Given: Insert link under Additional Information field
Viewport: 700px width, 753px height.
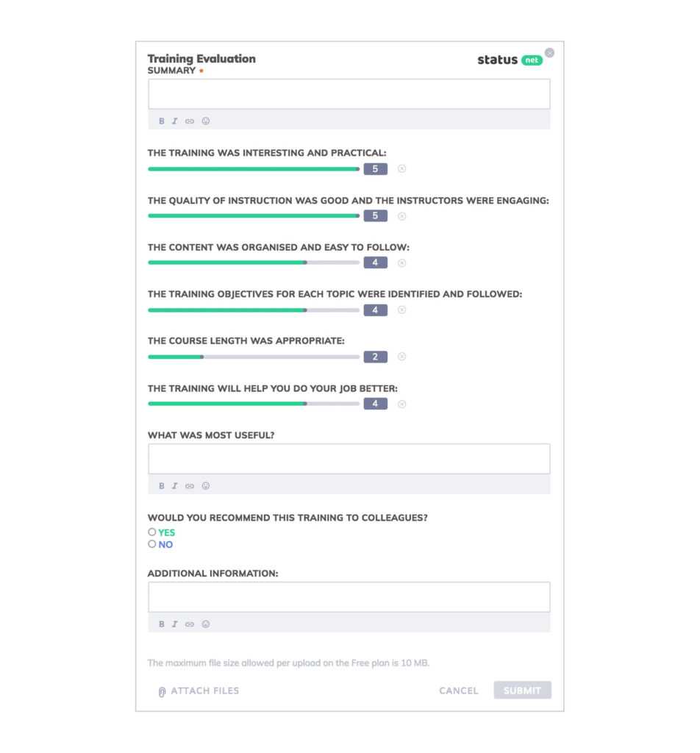Looking at the screenshot, I should click(189, 624).
